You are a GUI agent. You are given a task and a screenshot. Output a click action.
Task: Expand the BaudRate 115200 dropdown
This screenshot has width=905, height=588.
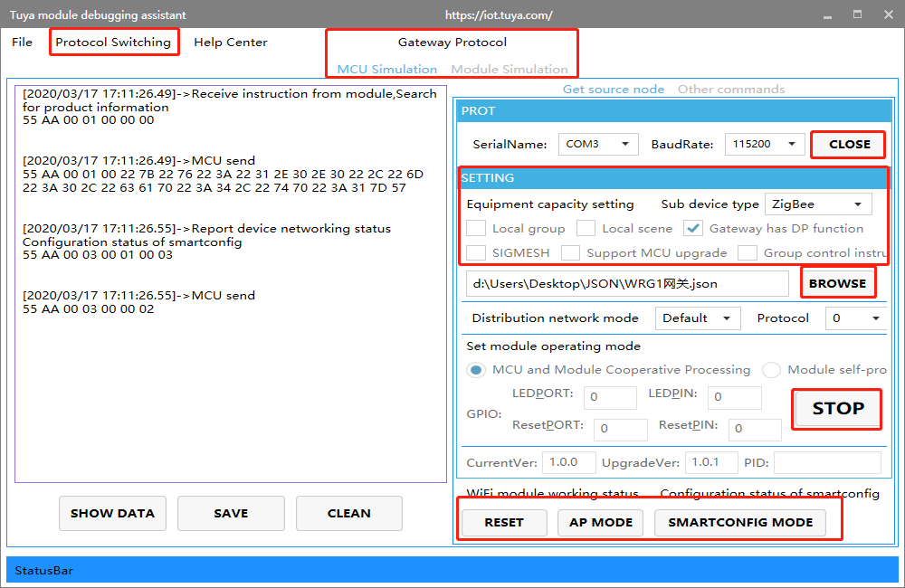[764, 144]
